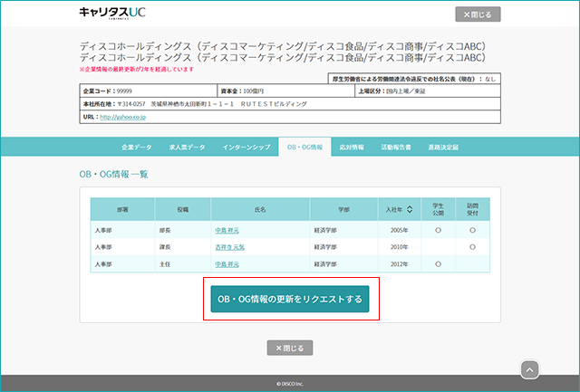580x392 pixels.
Task: Close the page using top 閉じる button
Action: [478, 14]
